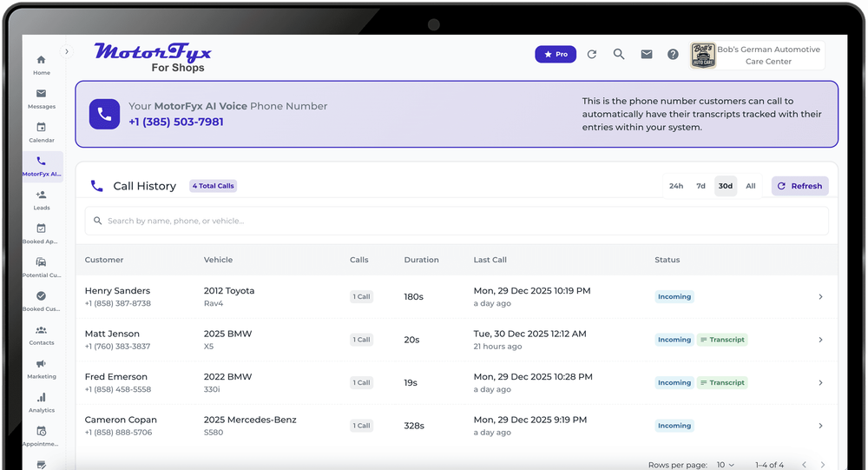Click the Pro badge button
868x470 pixels.
pos(556,54)
